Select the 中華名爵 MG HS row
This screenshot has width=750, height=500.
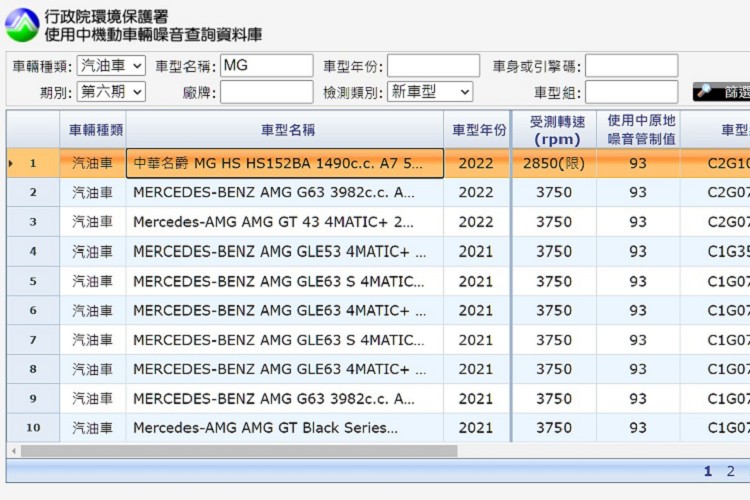[284, 163]
